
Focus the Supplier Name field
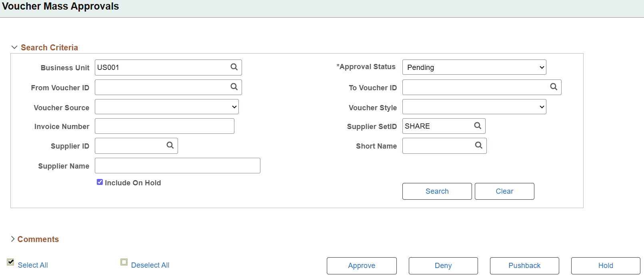click(x=178, y=165)
